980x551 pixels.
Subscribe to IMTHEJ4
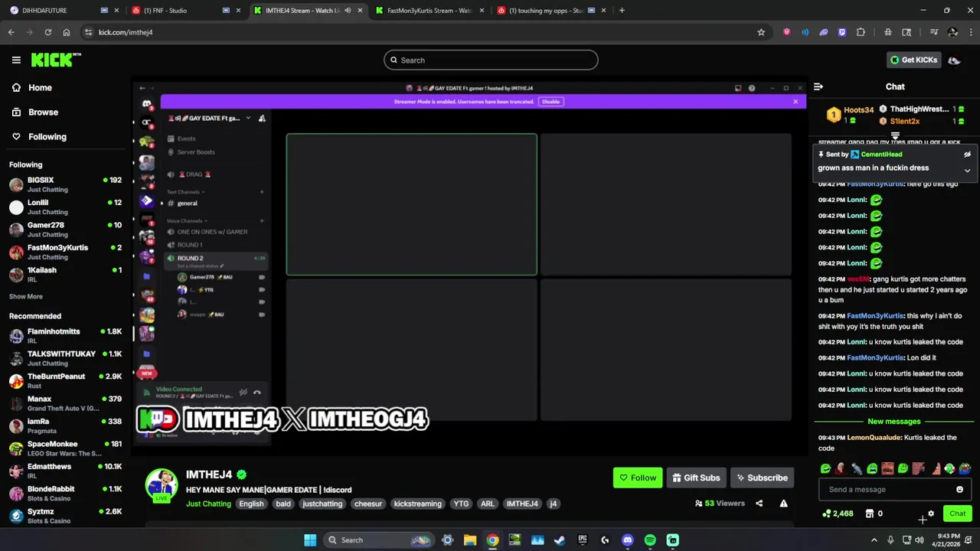tap(762, 478)
